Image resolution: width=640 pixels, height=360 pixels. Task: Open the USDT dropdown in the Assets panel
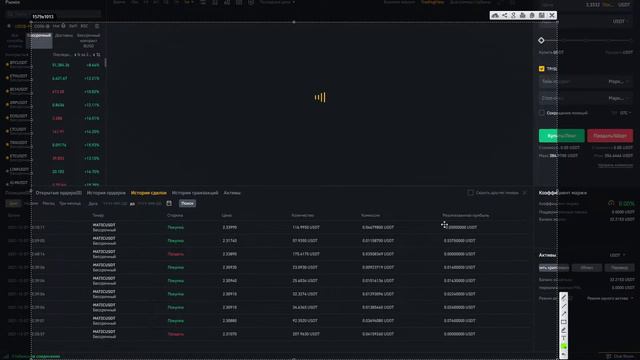[617, 255]
